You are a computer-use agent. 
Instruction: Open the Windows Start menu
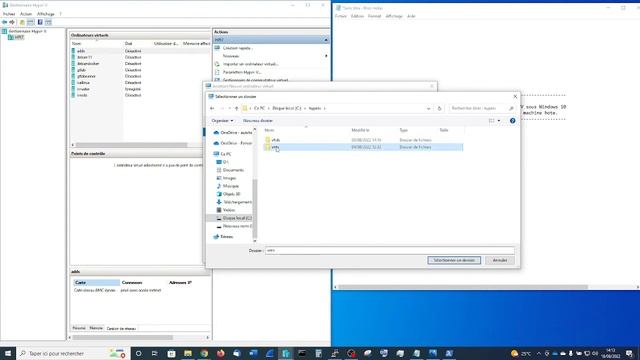click(8, 353)
